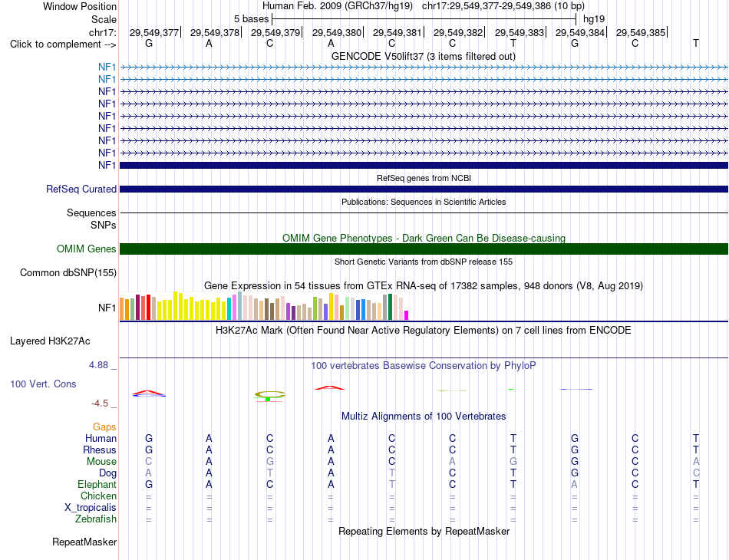
Task: Open the GTEx Gene Expression track title
Action: tap(424, 286)
